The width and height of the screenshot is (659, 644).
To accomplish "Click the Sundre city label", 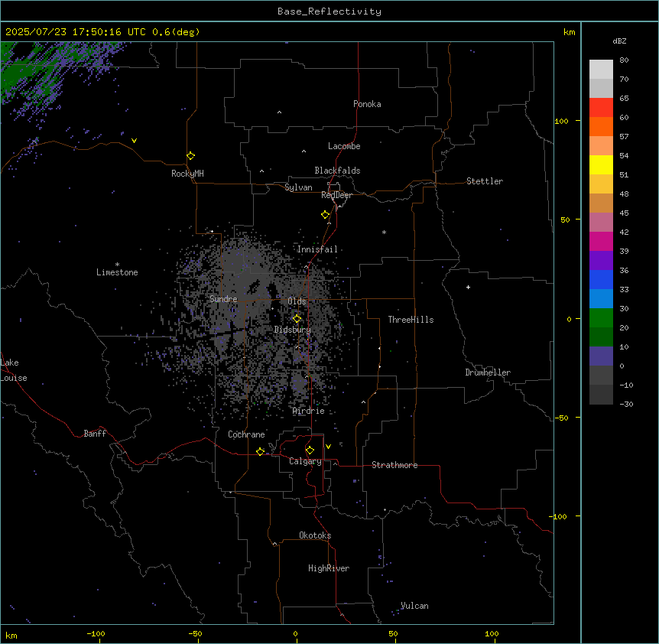I will click(223, 299).
